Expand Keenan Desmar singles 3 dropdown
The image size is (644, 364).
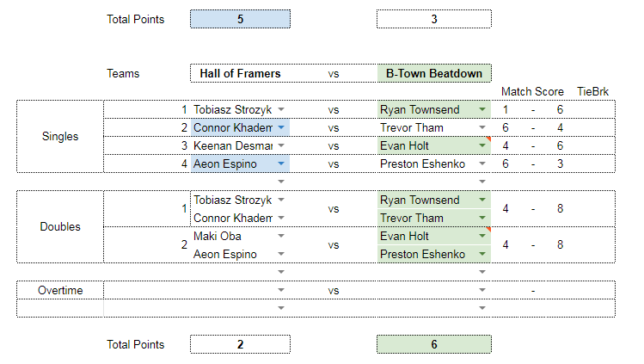[281, 145]
